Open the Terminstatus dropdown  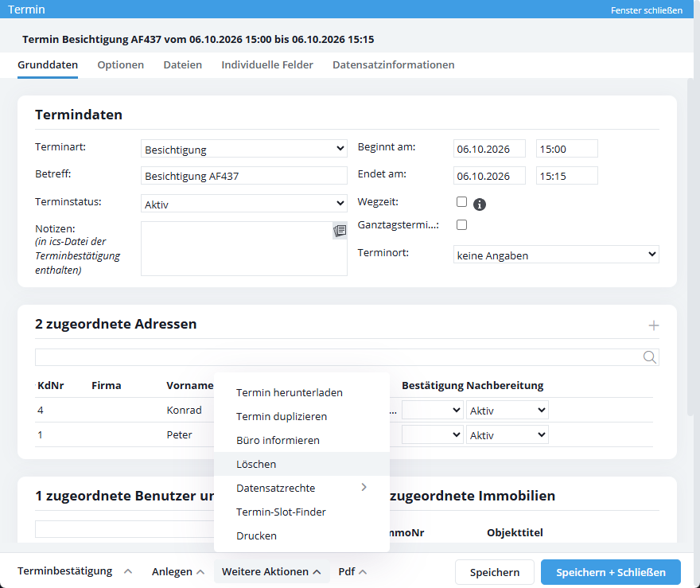[243, 204]
